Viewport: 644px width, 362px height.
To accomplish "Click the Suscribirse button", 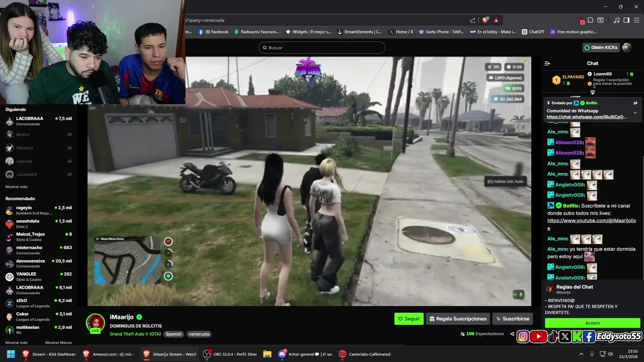I will (x=512, y=319).
